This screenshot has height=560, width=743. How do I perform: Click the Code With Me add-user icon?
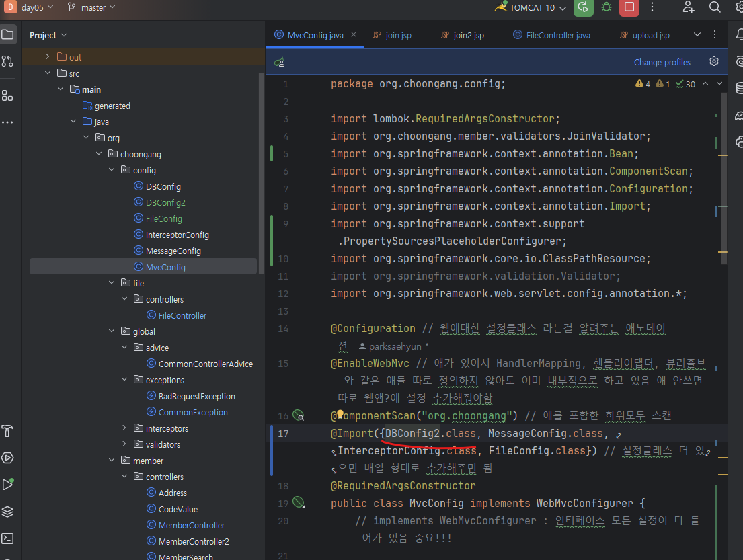(688, 7)
